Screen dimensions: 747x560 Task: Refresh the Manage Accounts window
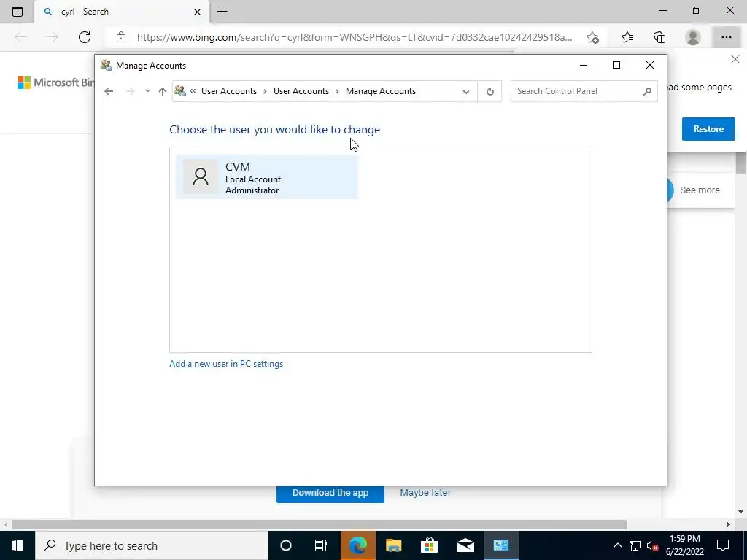point(489,91)
